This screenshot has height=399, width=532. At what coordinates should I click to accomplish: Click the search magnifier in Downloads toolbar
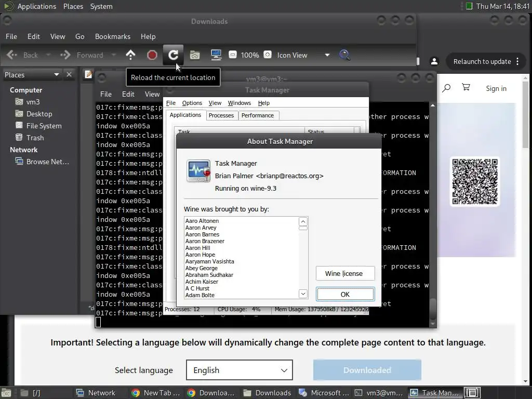[344, 55]
